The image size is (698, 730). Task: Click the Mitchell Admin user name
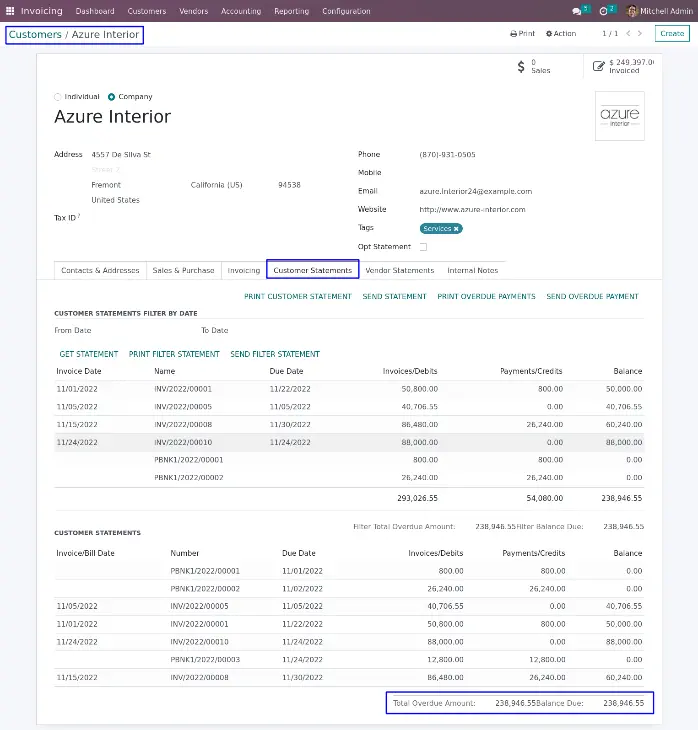pos(666,11)
